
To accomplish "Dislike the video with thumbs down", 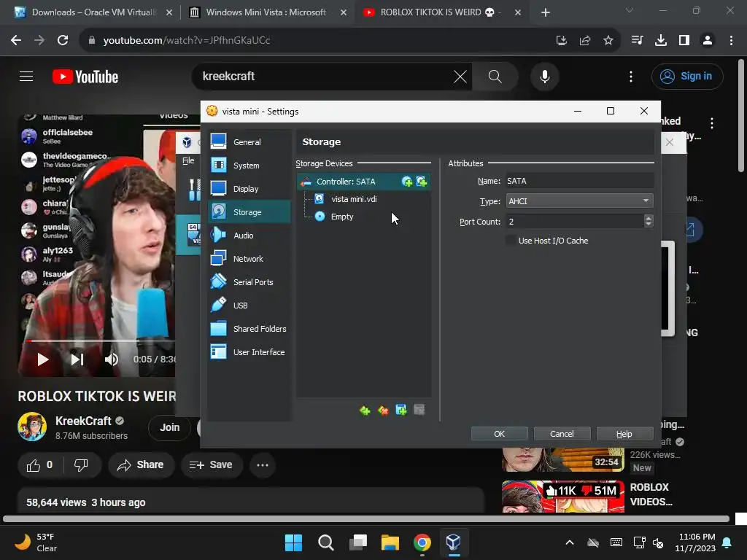I will (81, 465).
